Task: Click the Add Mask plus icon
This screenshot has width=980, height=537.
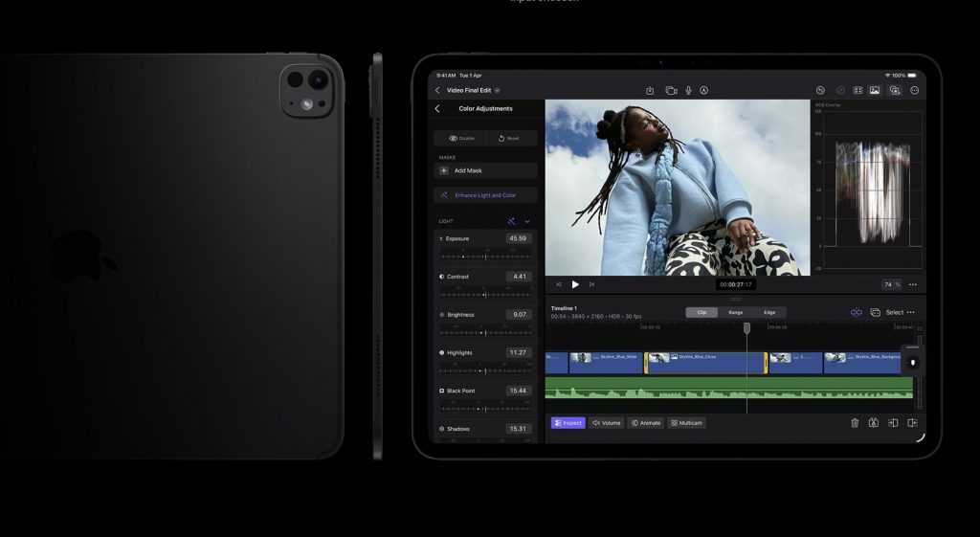Action: point(444,170)
